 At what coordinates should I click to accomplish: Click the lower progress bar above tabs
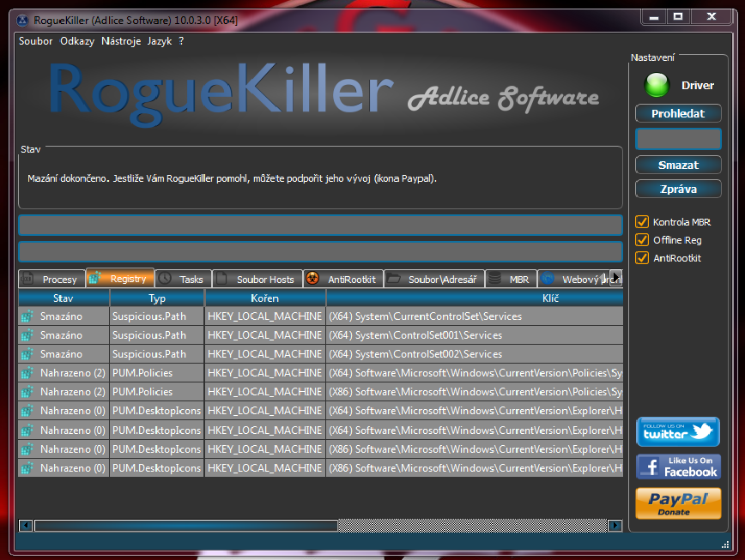[x=320, y=251]
